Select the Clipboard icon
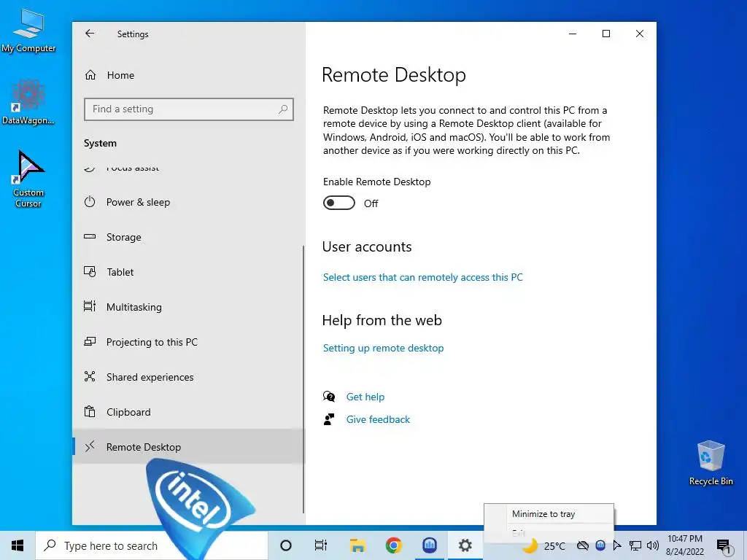 (90, 411)
